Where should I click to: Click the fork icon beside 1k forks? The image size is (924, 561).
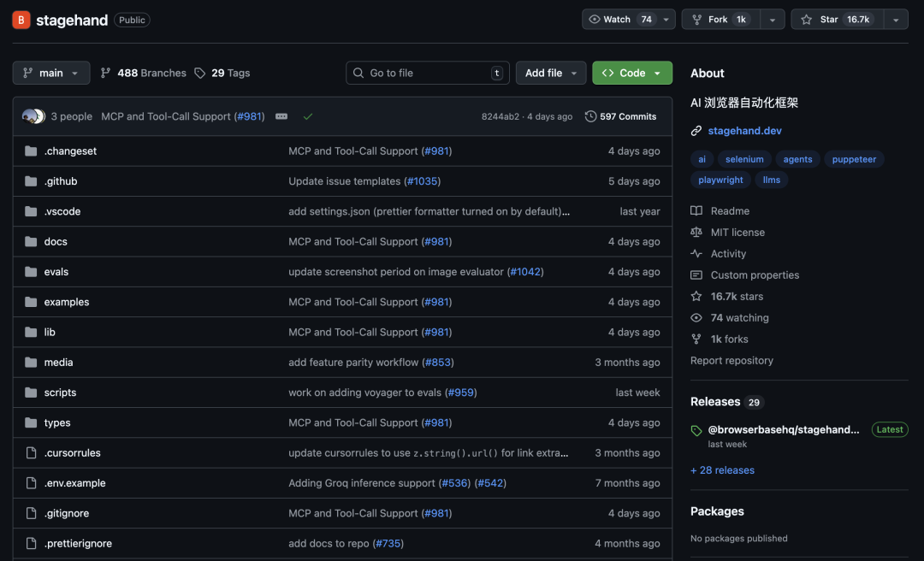click(x=696, y=339)
